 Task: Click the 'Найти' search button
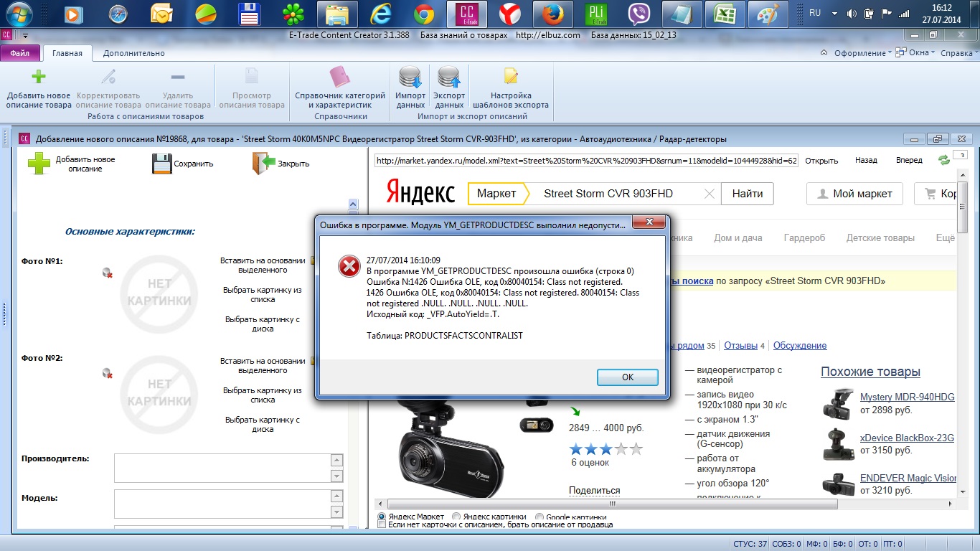(x=748, y=194)
